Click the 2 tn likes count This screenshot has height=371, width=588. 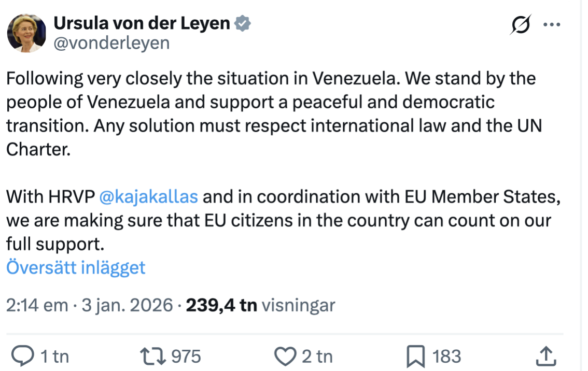coord(317,356)
